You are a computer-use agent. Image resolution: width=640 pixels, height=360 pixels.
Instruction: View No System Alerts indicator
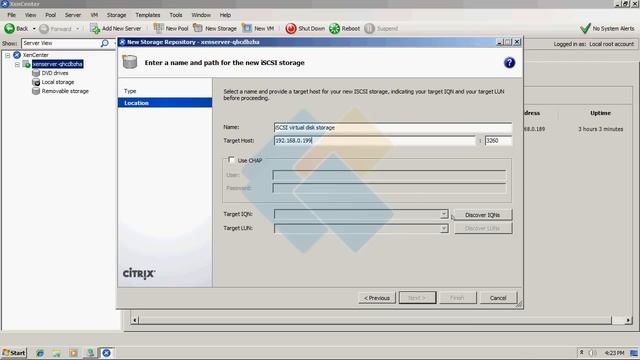pyautogui.click(x=607, y=29)
